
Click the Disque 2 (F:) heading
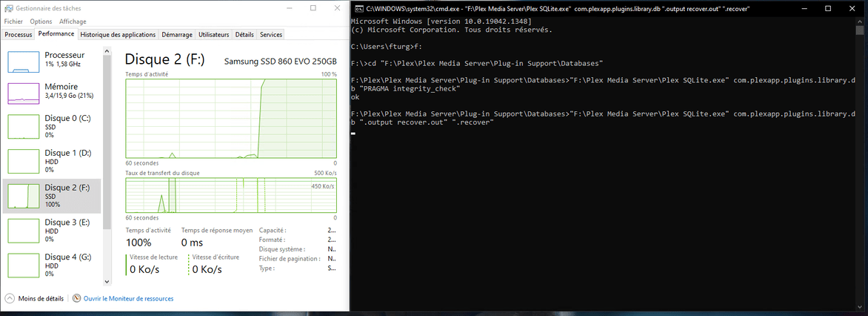pos(165,60)
